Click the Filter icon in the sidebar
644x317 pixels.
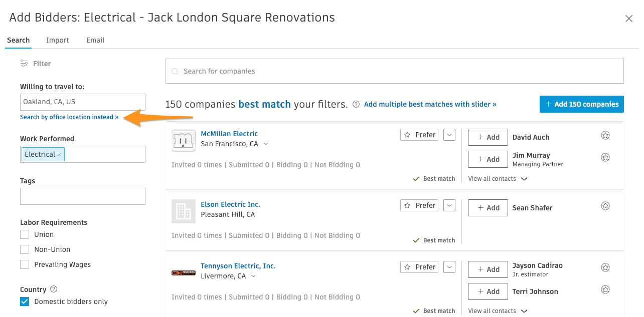pyautogui.click(x=24, y=63)
